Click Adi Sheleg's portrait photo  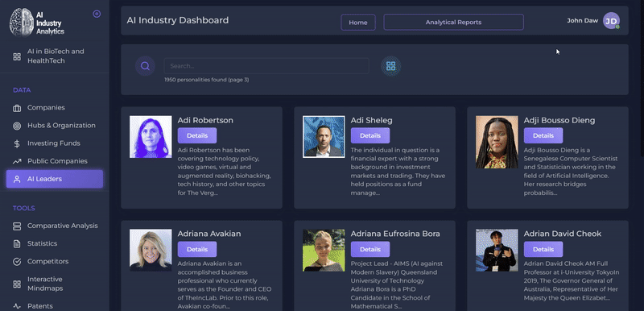(x=324, y=137)
